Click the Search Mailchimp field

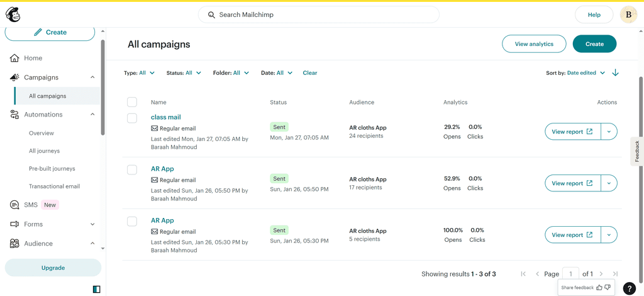click(319, 15)
